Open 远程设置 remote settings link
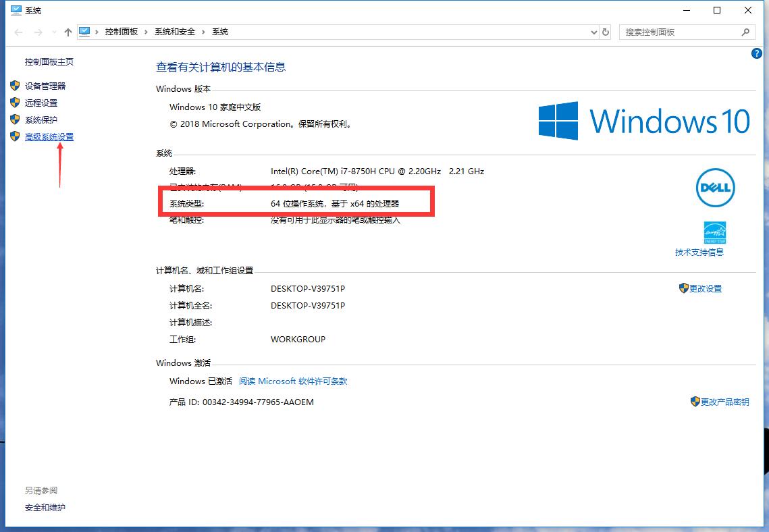769x532 pixels. (x=41, y=103)
